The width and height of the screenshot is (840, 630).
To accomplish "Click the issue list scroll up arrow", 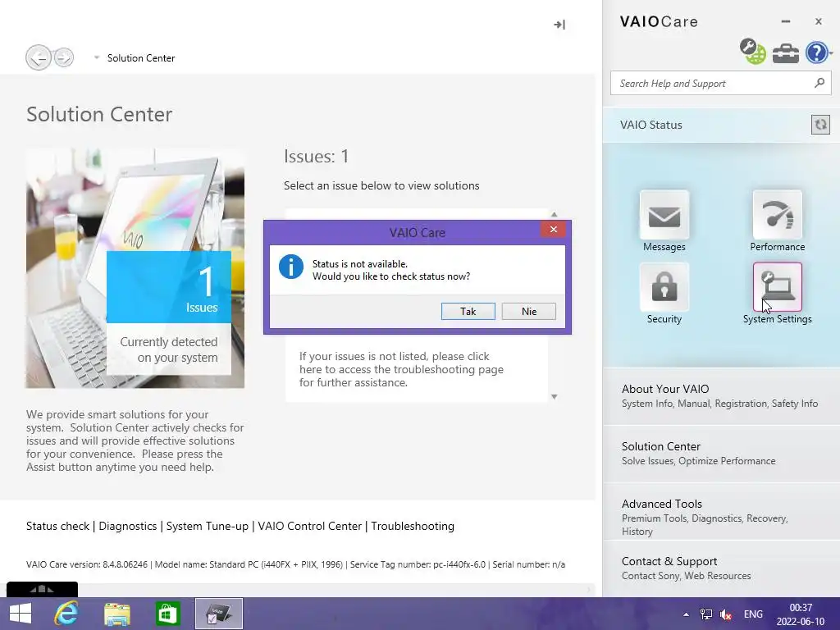I will [555, 214].
